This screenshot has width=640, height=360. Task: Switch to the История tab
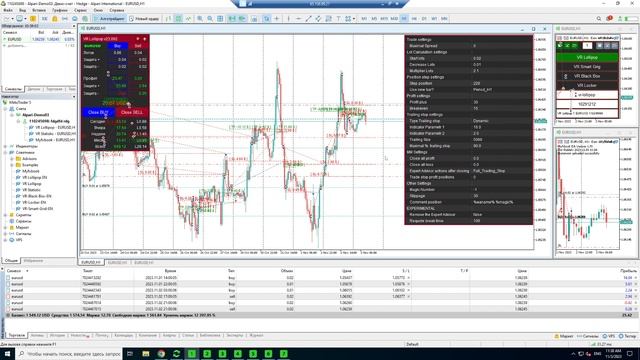[57, 336]
